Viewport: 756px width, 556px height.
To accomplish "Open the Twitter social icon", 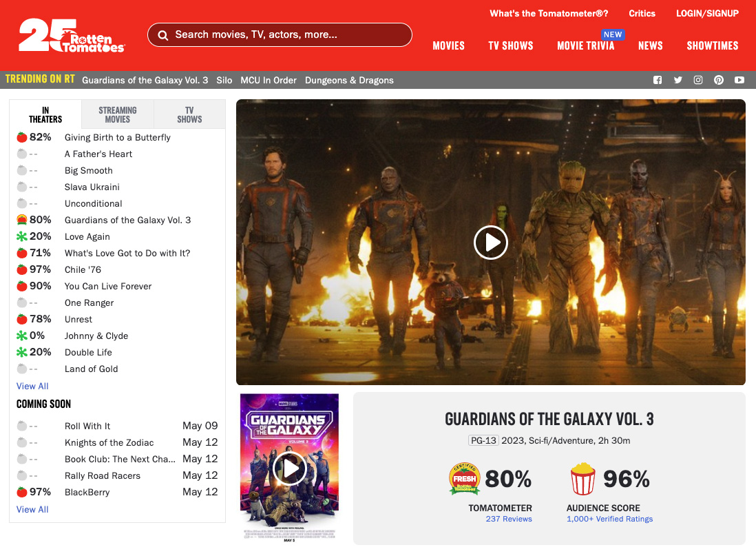I will tap(678, 80).
